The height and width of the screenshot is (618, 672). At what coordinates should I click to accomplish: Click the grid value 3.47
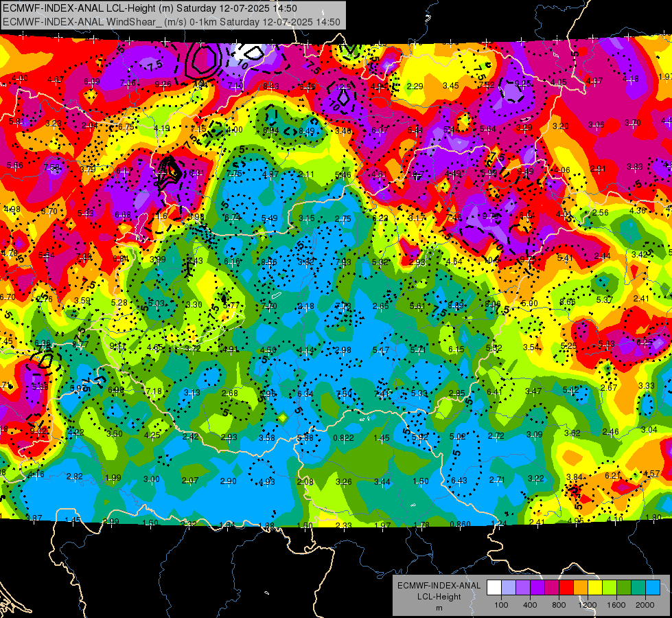533,391
